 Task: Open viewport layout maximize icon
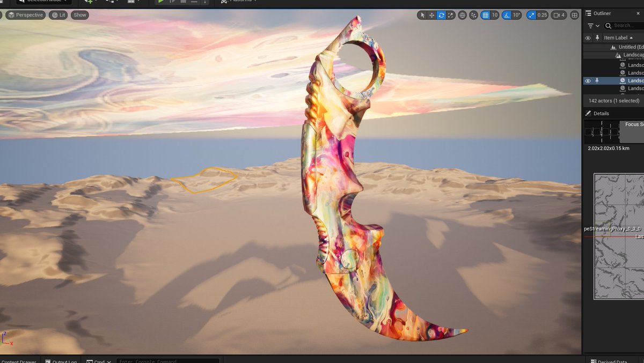click(x=574, y=15)
